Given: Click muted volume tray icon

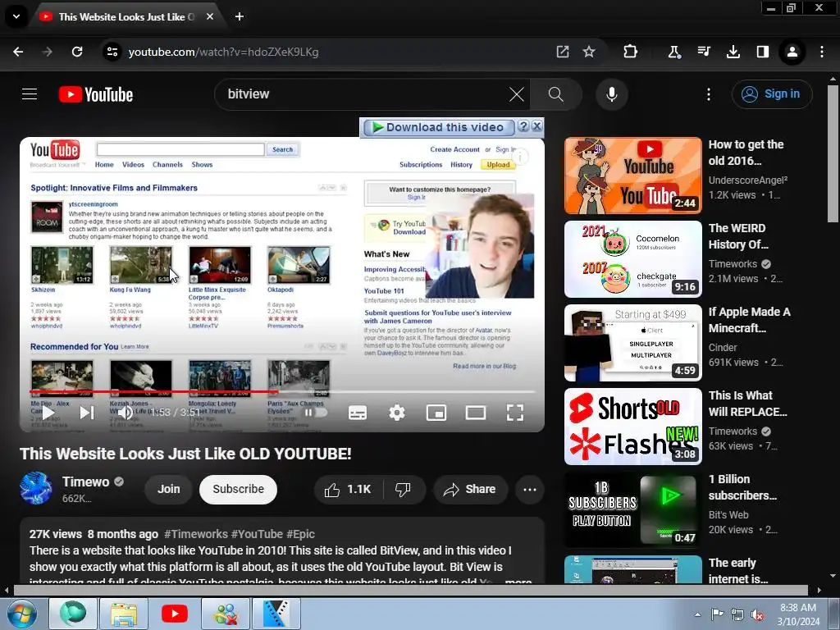Looking at the screenshot, I should 757,614.
